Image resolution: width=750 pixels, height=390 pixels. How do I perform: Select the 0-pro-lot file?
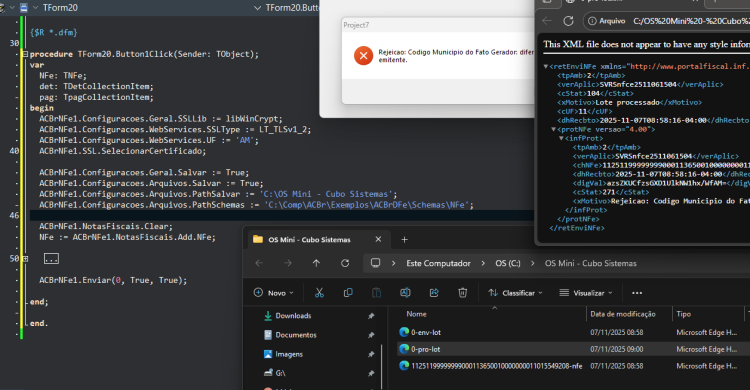pos(425,349)
